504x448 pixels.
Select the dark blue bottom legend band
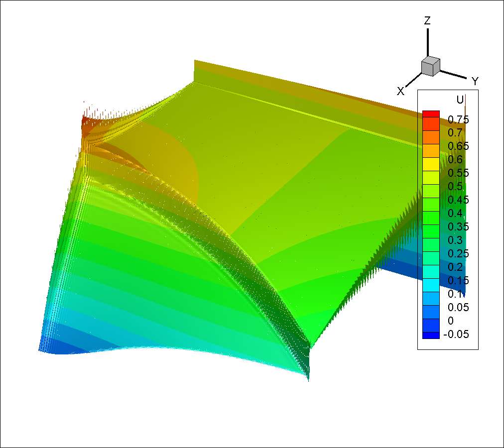coord(431,335)
